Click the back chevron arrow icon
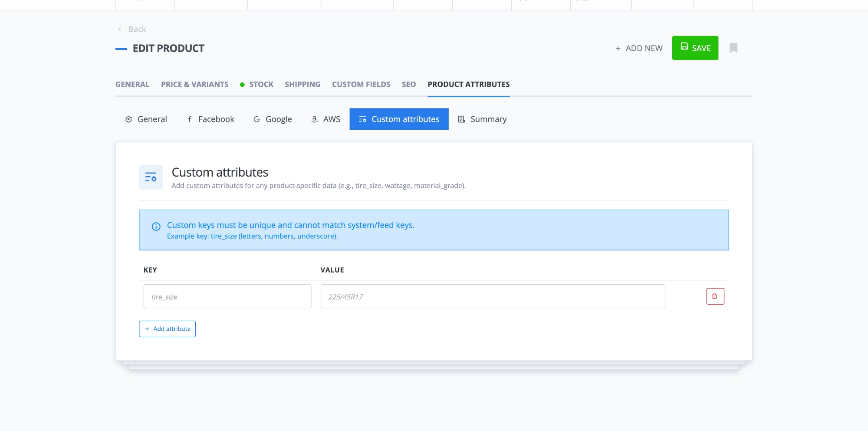The image size is (868, 431). click(119, 29)
